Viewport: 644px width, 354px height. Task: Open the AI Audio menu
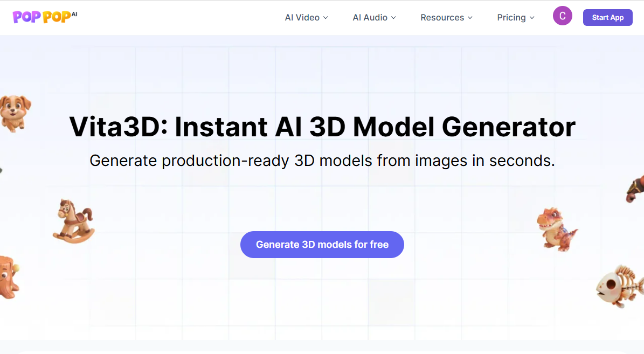click(374, 18)
